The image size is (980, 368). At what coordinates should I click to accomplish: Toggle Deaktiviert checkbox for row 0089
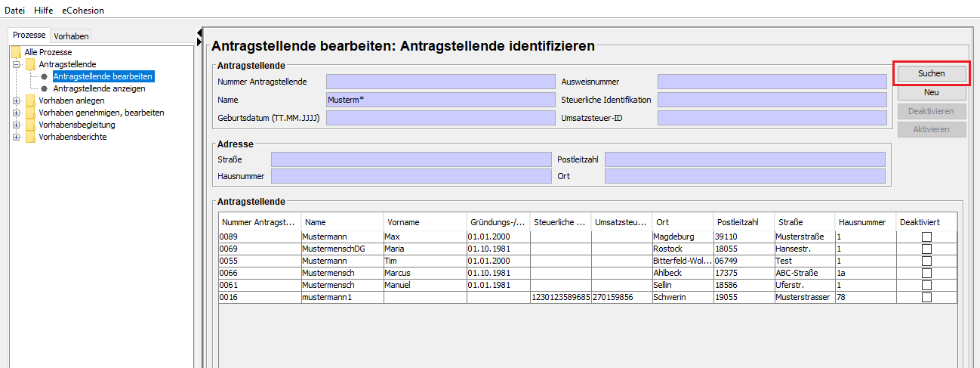[926, 237]
